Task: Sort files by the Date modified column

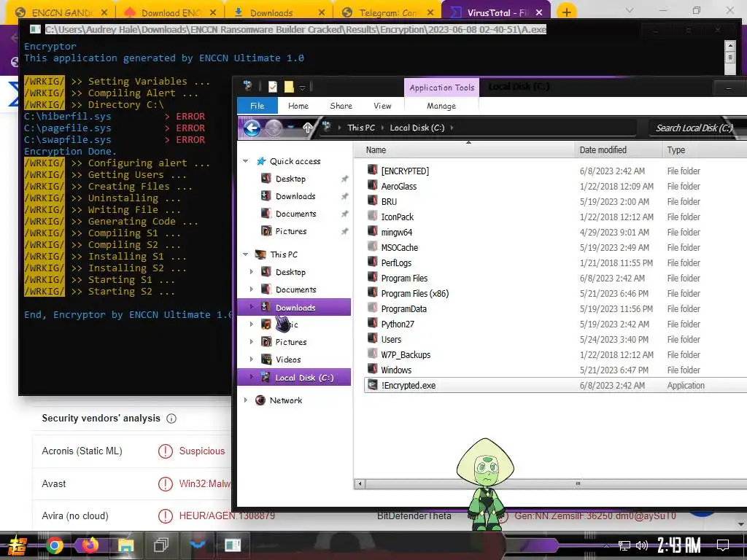Action: [x=618, y=150]
